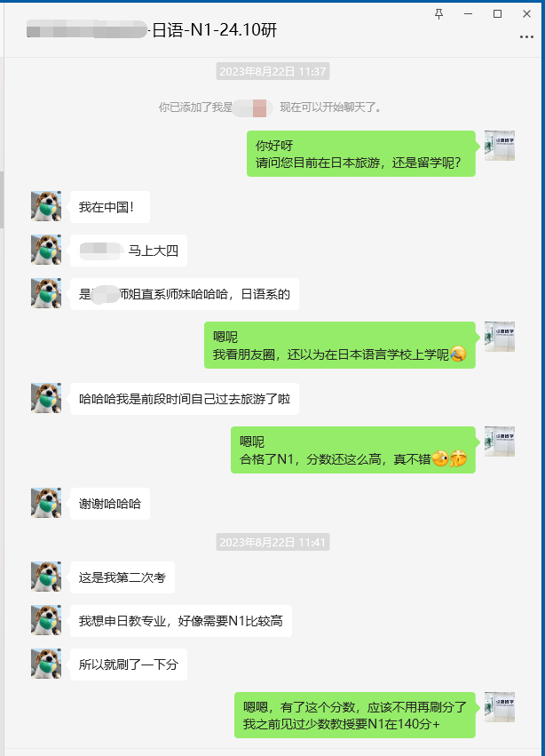The image size is (545, 756).
Task: Click the "所以就刷了一下分" message bubble
Action: [x=129, y=664]
